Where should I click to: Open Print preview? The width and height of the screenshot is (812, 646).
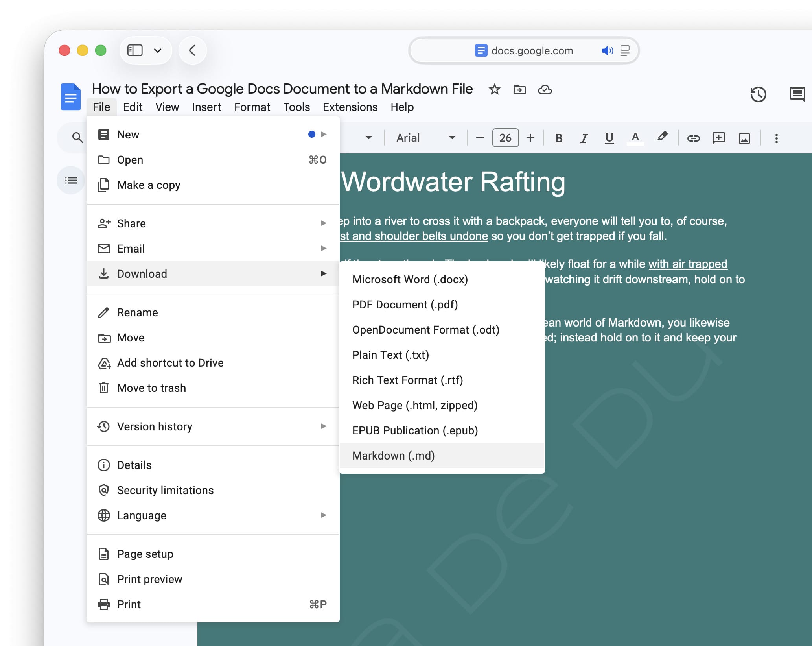point(213,579)
